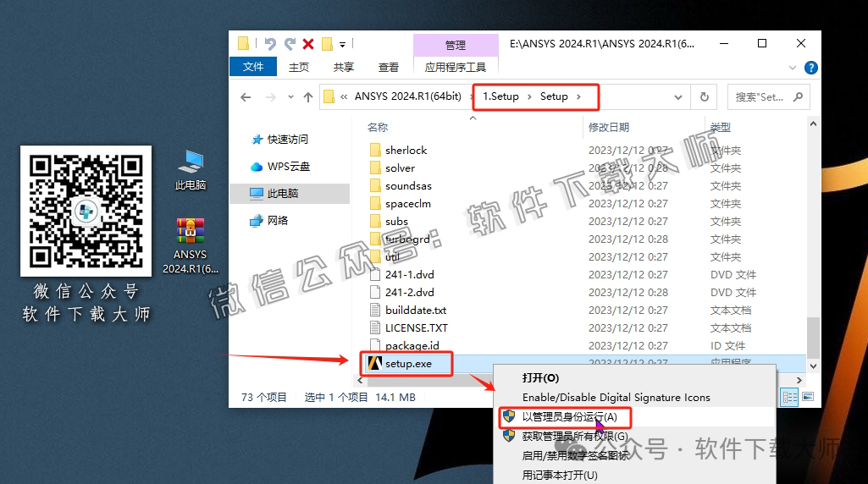Screen dimensions: 868x484
Task: Open the 文件 tab
Action: coord(253,67)
